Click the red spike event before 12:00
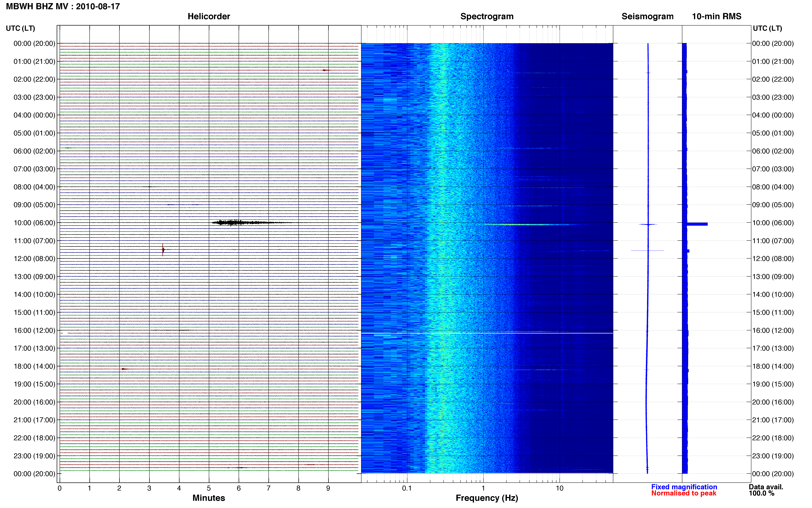812x508 pixels. 163,250
